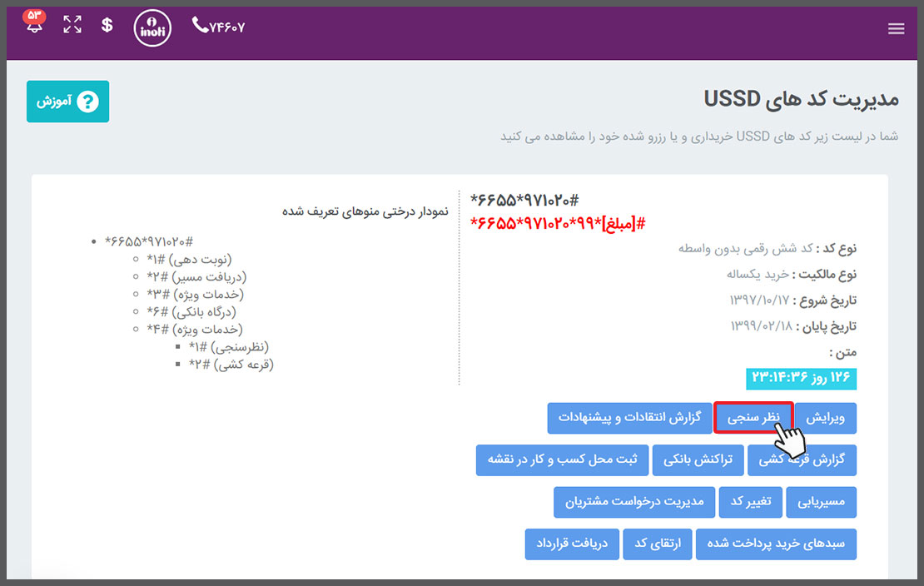The height and width of the screenshot is (586, 924).
Task: Select the root tree code *6655*971020#
Action: pyautogui.click(x=149, y=241)
